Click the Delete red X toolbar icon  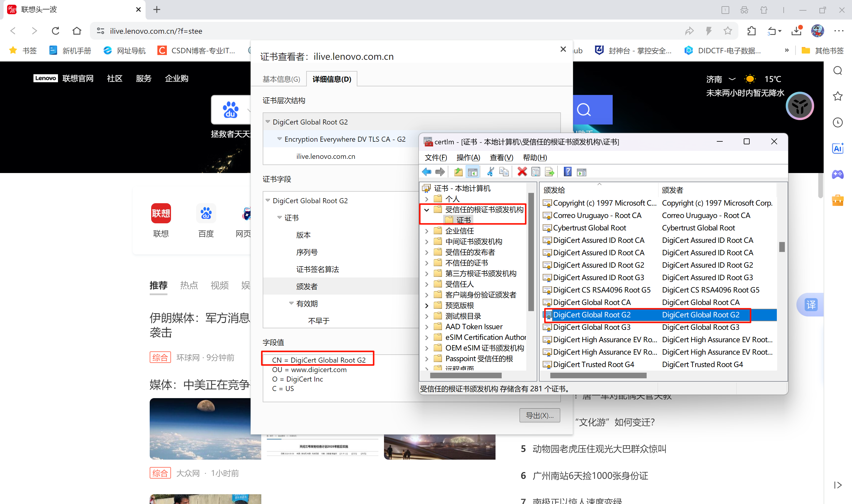[x=522, y=172]
